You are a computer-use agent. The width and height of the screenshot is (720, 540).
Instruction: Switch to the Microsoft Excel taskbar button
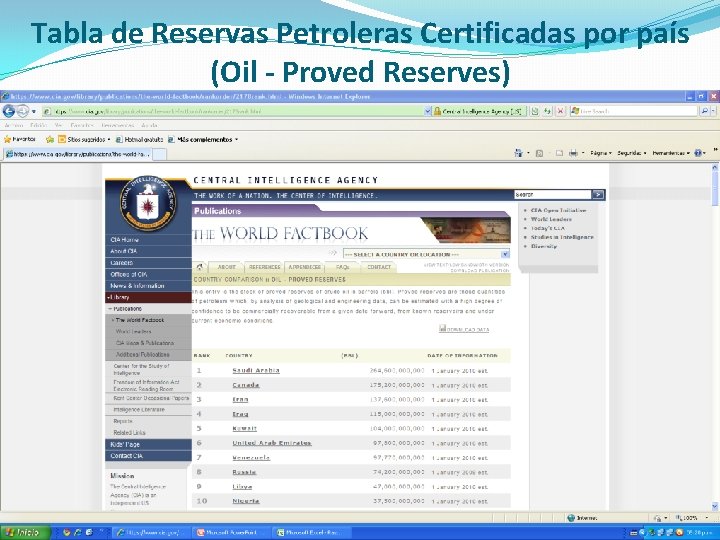tap(312, 532)
